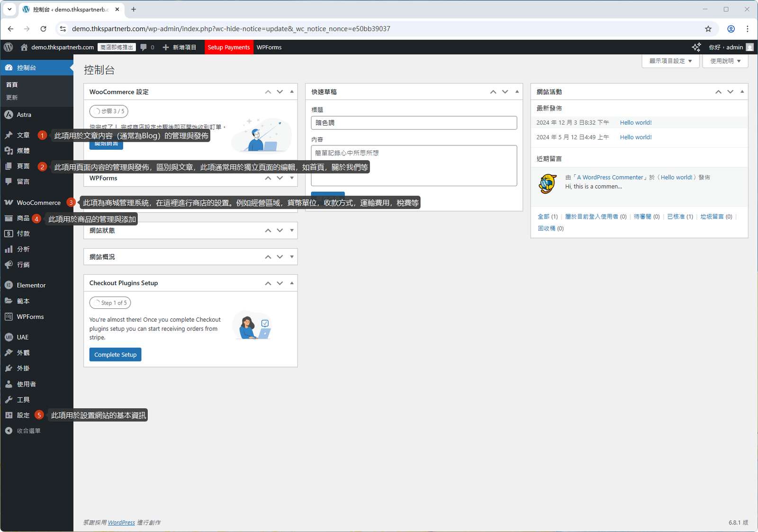Move WooCommerce 設定 panel down
The width and height of the screenshot is (758, 532).
280,92
